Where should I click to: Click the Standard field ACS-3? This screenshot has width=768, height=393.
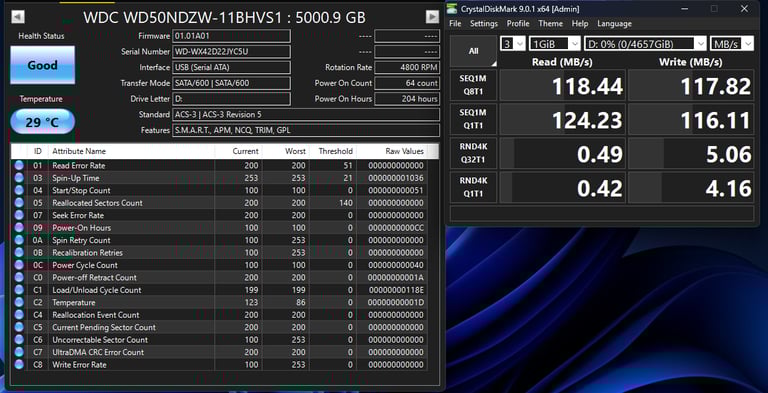point(306,114)
